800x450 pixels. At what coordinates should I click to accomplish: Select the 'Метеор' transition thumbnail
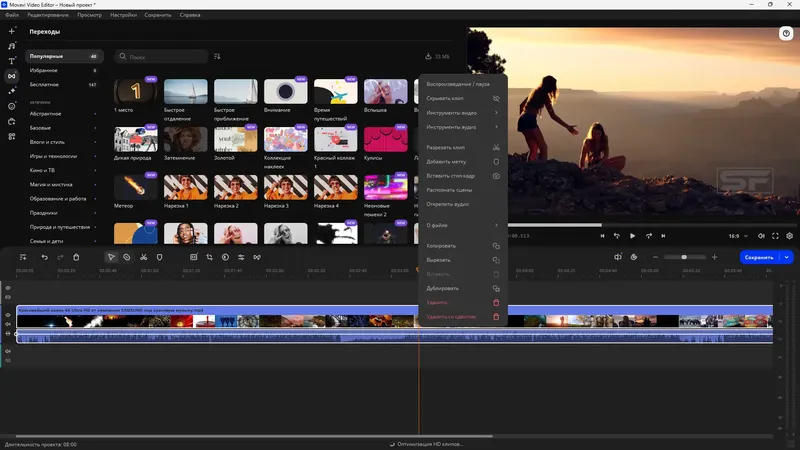pyautogui.click(x=136, y=188)
